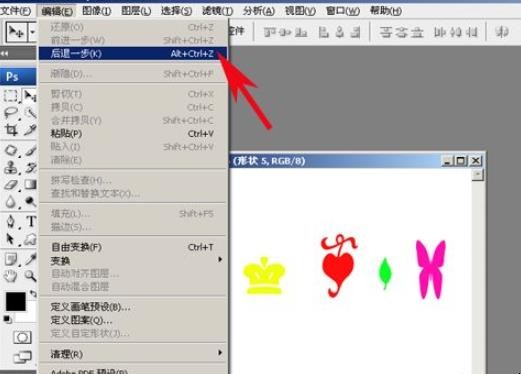The image size is (521, 374).
Task: Select the Eyedropper tool
Action: 30,259
